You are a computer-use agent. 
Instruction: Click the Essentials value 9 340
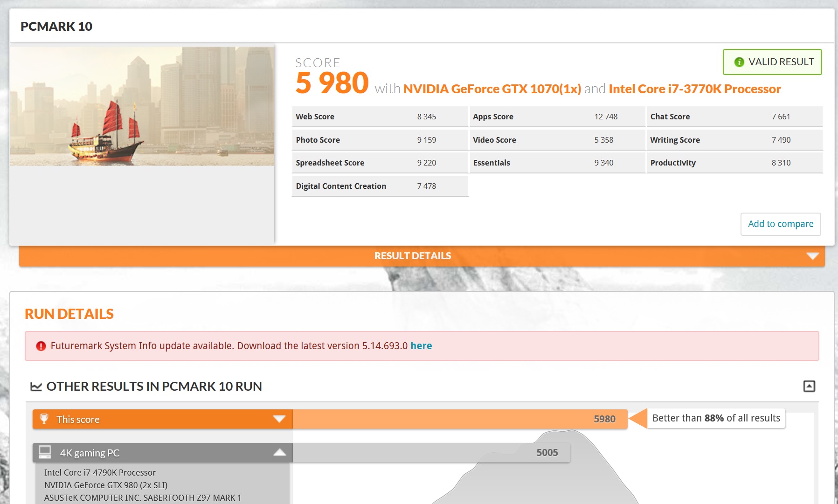(604, 163)
